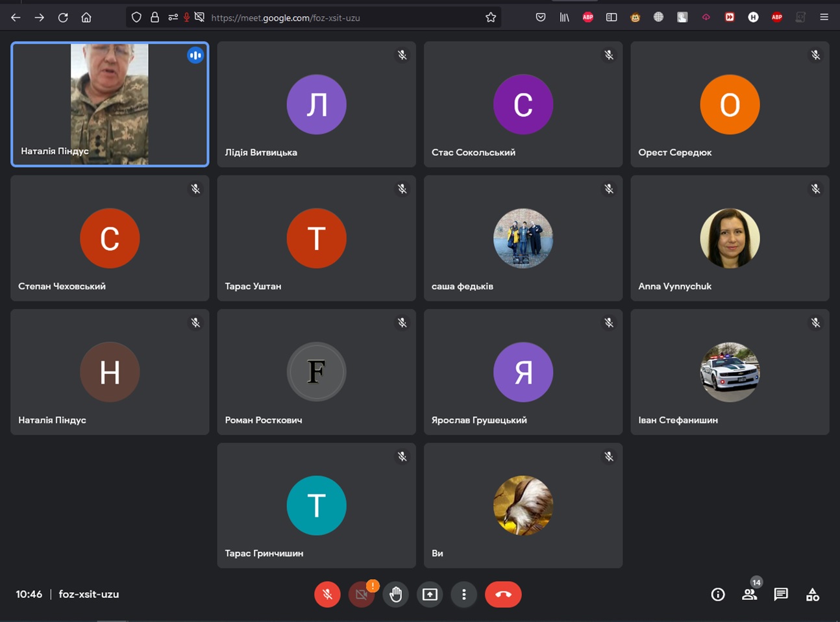This screenshot has height=622, width=840.
Task: Show the participants list icon
Action: pos(749,594)
